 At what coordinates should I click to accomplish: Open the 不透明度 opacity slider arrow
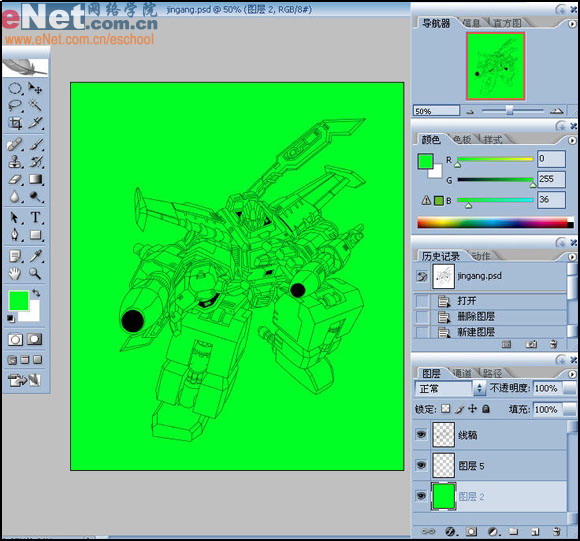[x=571, y=388]
